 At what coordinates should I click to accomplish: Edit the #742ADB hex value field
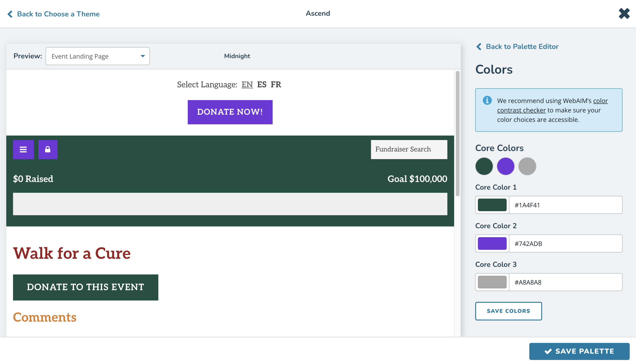click(565, 243)
